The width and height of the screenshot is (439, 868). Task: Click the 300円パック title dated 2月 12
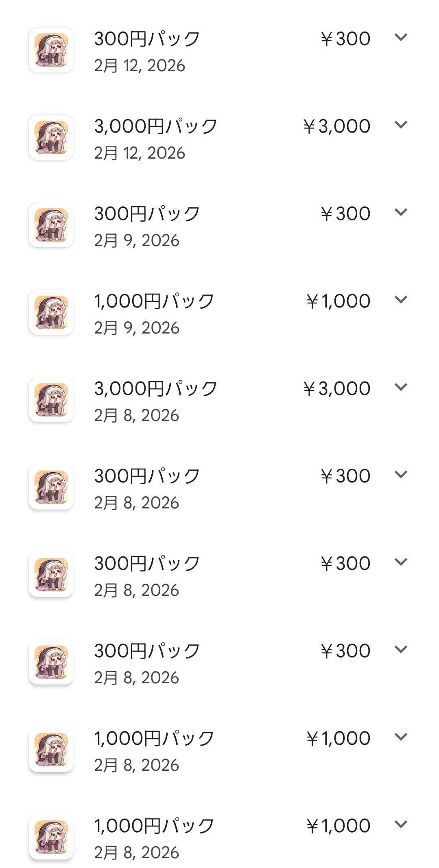pos(147,39)
